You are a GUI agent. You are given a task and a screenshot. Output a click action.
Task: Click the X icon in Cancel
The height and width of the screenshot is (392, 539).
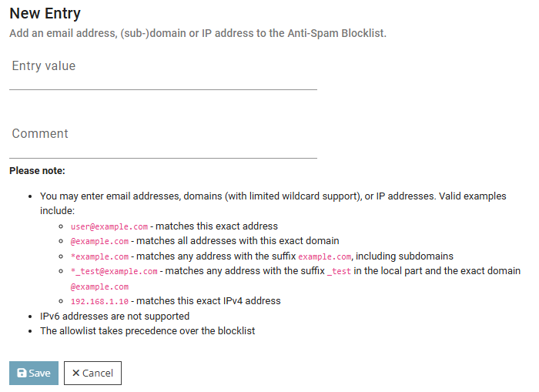[75, 374]
